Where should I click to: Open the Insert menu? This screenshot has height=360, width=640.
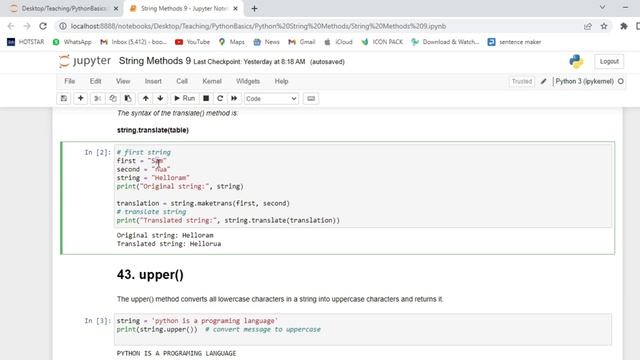point(153,81)
